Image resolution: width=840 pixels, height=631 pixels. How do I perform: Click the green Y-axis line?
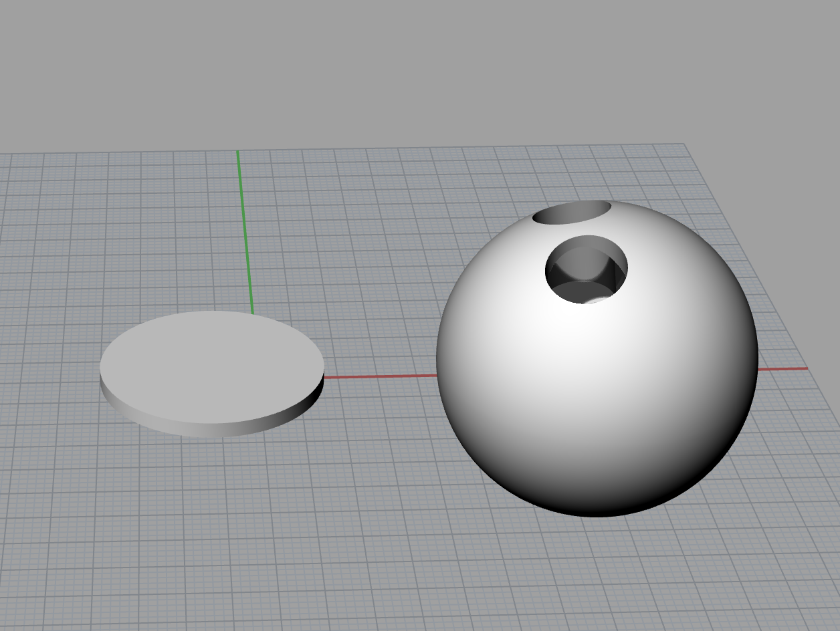(245, 231)
